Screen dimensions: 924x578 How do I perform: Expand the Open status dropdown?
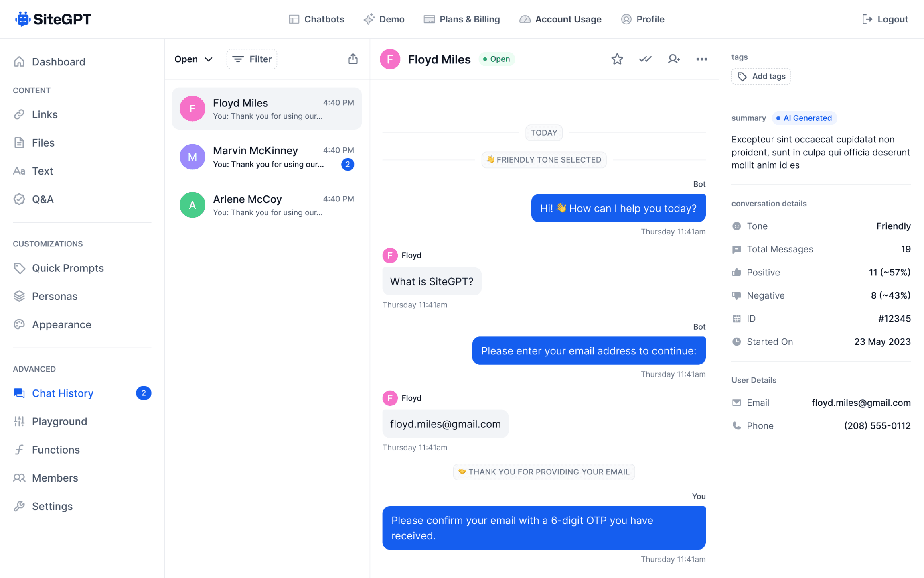point(193,59)
